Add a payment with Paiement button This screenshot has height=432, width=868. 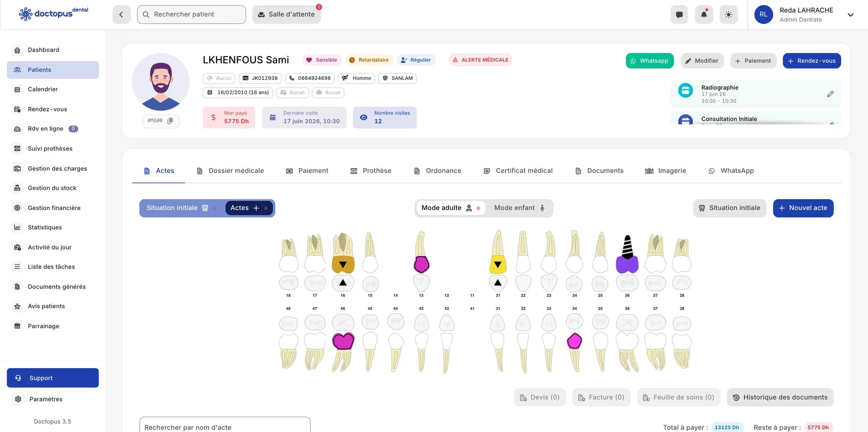tap(753, 61)
